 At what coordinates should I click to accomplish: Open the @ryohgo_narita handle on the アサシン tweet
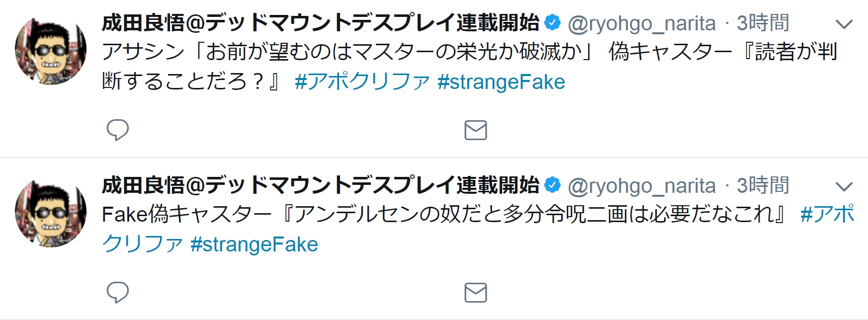click(641, 23)
